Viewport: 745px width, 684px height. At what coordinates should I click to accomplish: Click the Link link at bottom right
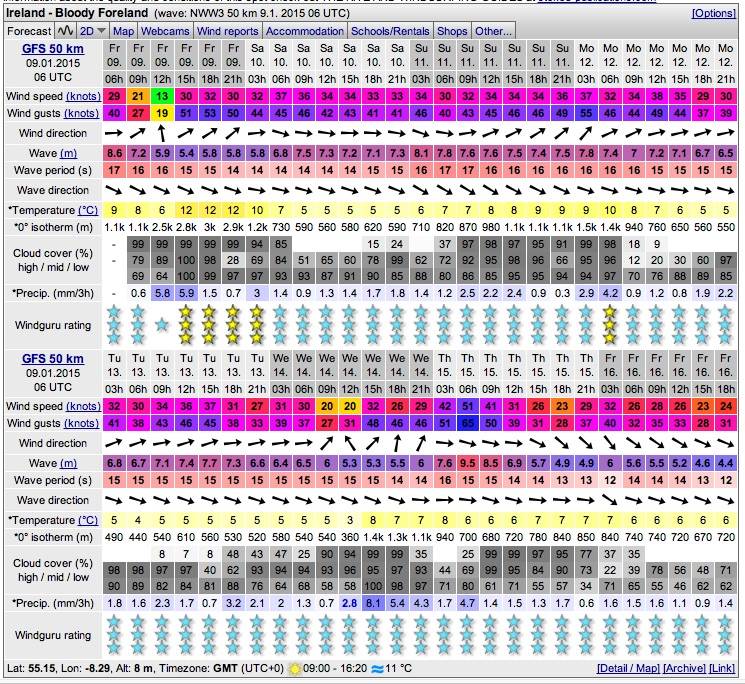[x=723, y=667]
